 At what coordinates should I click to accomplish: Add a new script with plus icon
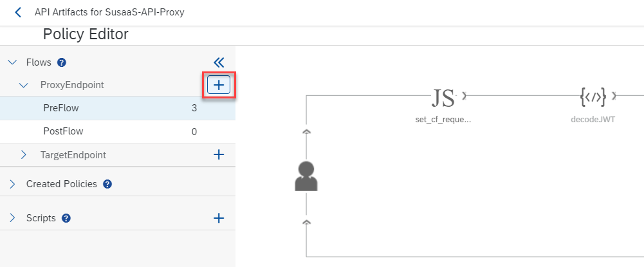pos(219,218)
